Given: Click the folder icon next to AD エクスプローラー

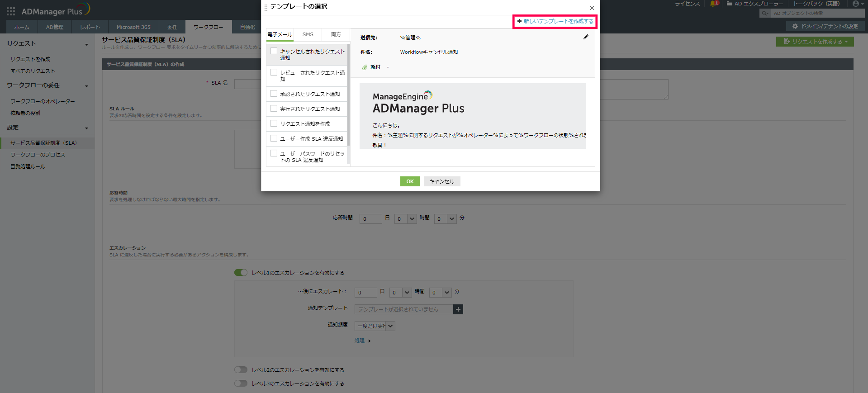Looking at the screenshot, I should (x=730, y=4).
